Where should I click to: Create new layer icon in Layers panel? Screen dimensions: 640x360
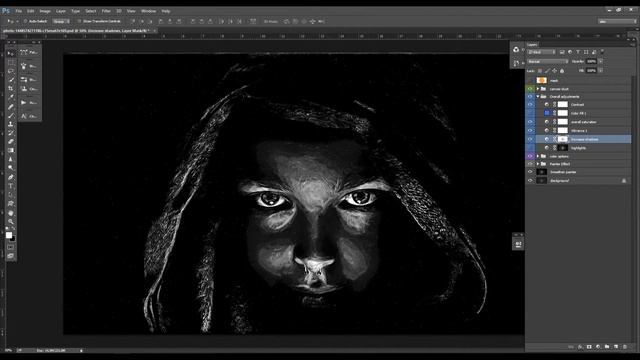click(616, 347)
